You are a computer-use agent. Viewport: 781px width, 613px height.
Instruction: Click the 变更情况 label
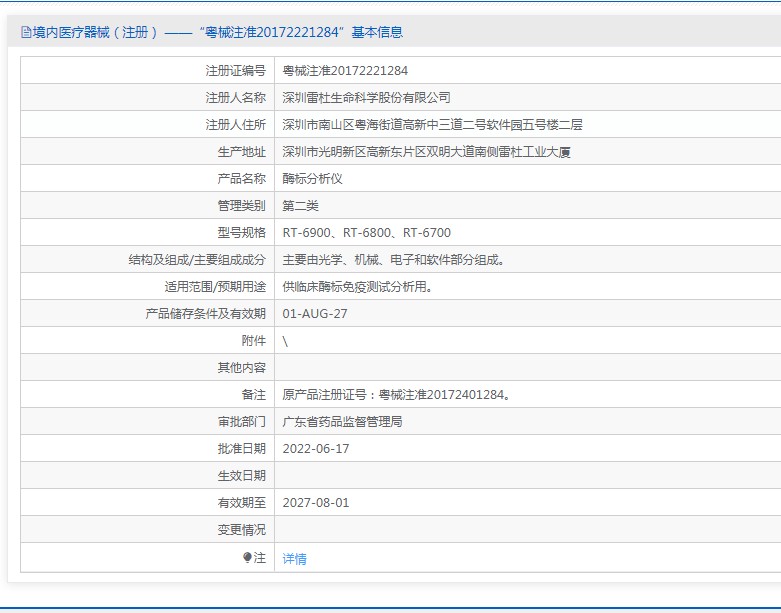(x=242, y=530)
